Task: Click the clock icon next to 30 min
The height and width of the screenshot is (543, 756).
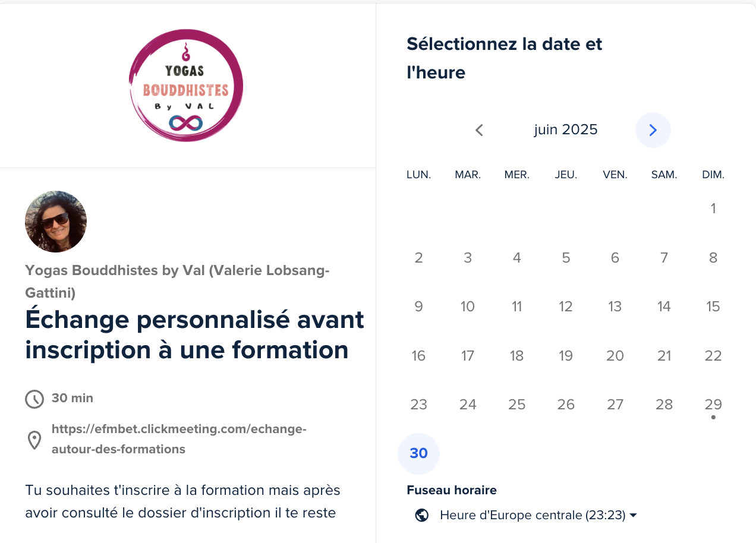Action: pos(34,399)
